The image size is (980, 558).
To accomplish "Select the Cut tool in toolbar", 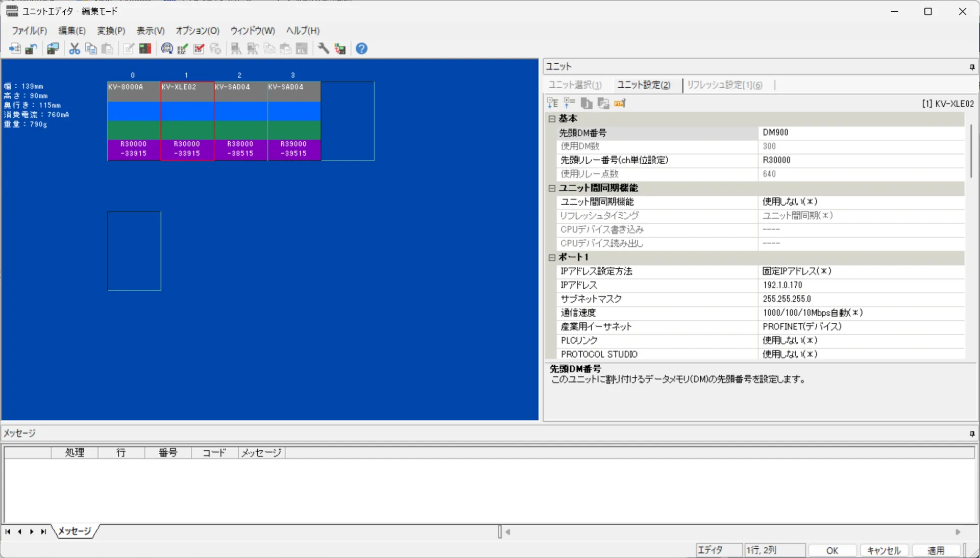I will click(x=74, y=48).
